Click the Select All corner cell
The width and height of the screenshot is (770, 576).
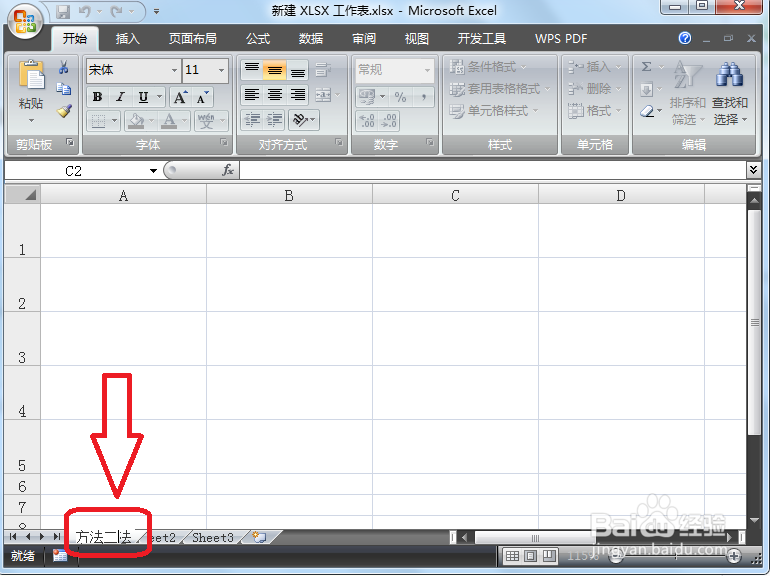[x=23, y=194]
